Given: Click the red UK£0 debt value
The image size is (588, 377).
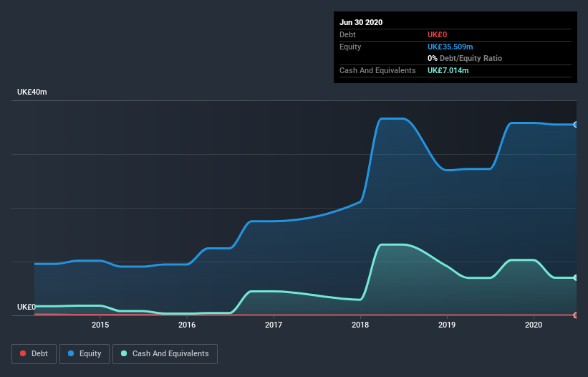Looking at the screenshot, I should click(x=438, y=34).
